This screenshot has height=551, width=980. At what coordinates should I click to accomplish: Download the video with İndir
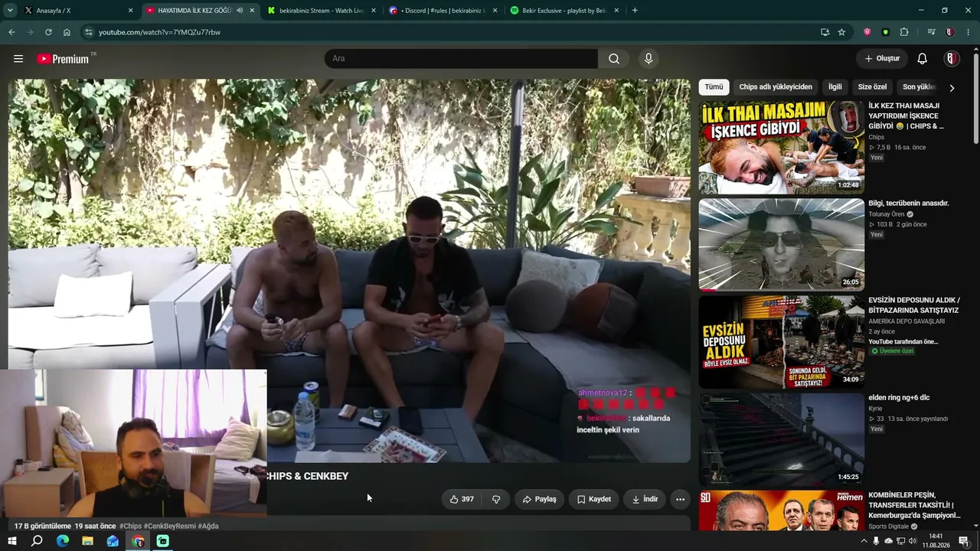[x=645, y=499]
